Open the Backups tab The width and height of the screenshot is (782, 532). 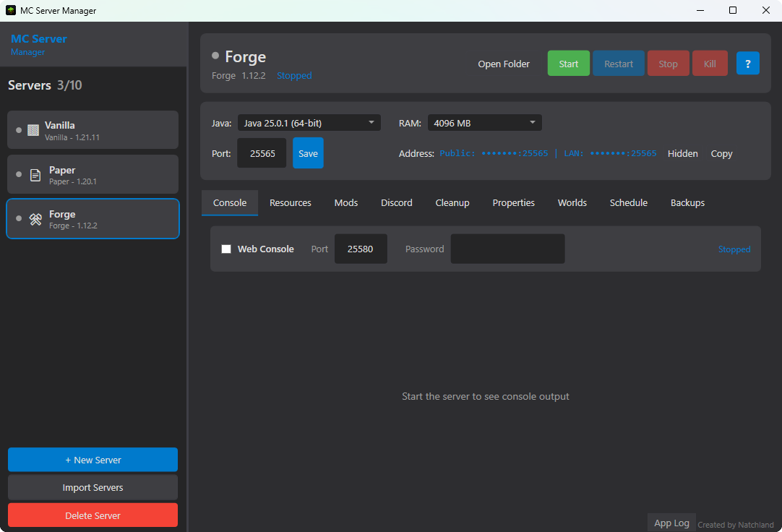687,202
